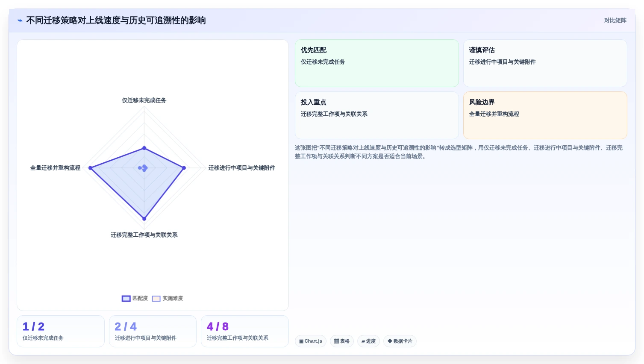
Task: Toggle the 匹配度 legend swatch
Action: tap(126, 299)
